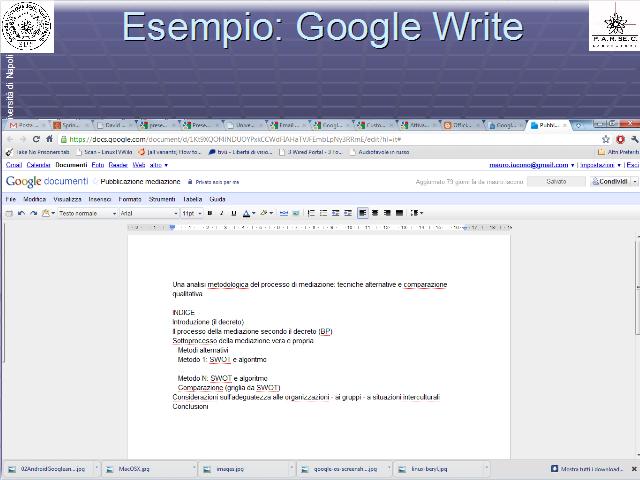Click the left indent marker on the ruler
The image size is (640, 480).
coord(172,227)
